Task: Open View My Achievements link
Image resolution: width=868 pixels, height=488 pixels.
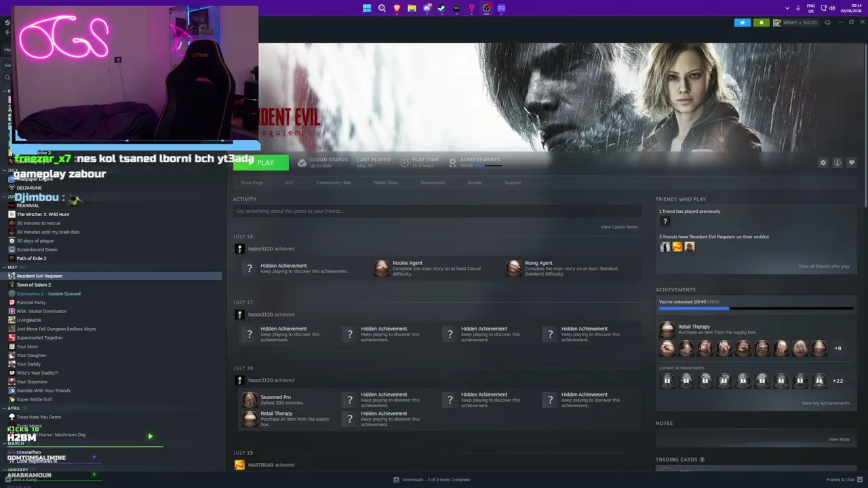Action: point(825,403)
